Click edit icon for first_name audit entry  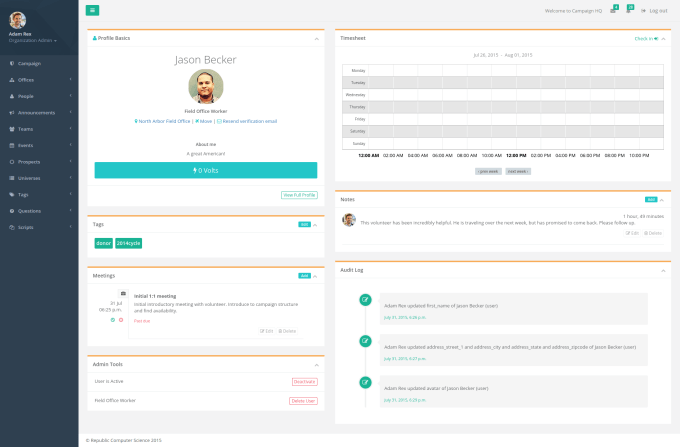[x=366, y=300]
